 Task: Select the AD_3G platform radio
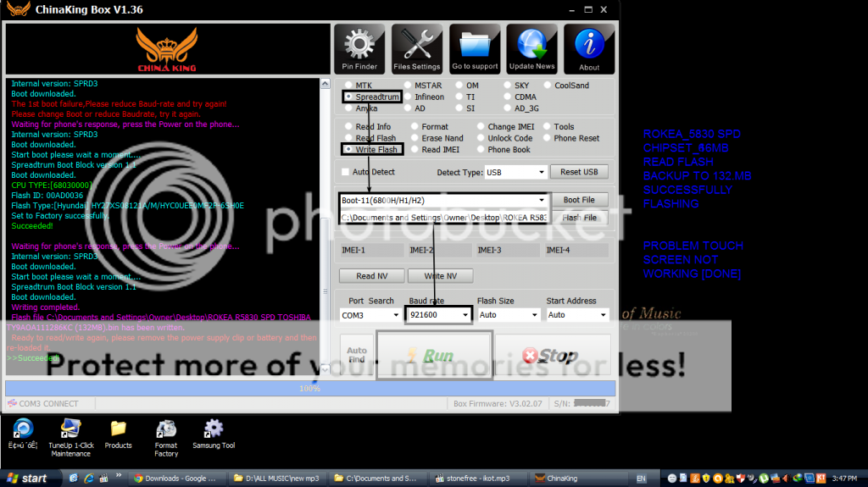508,108
